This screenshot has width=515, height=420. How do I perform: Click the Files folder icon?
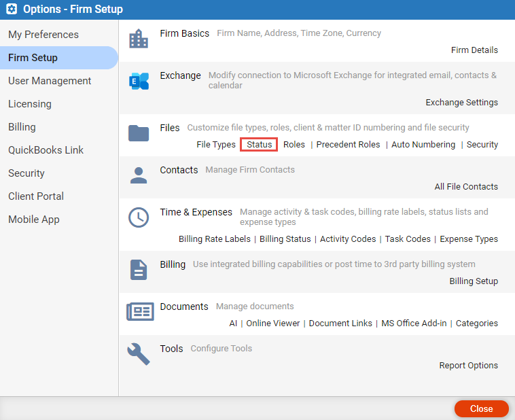pyautogui.click(x=139, y=133)
